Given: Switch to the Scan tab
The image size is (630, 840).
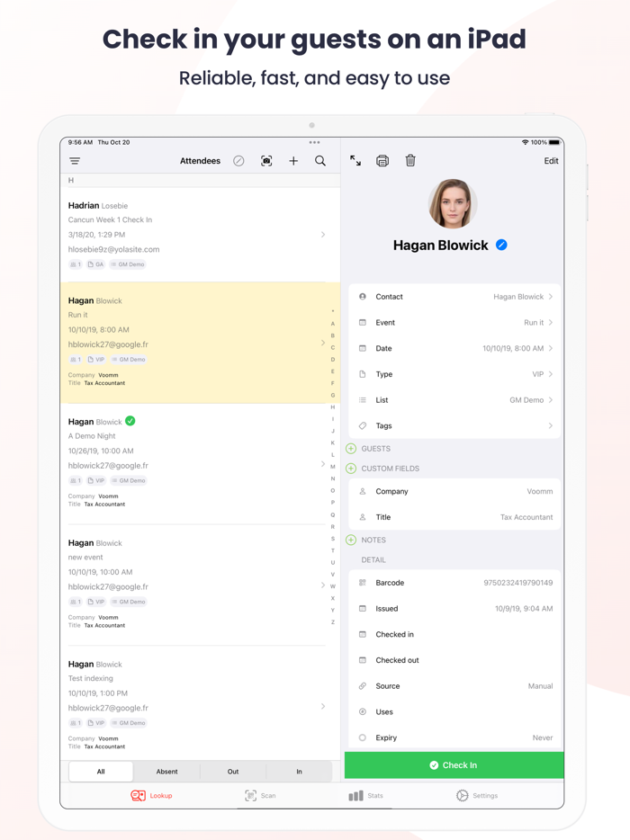Looking at the screenshot, I should tap(260, 796).
